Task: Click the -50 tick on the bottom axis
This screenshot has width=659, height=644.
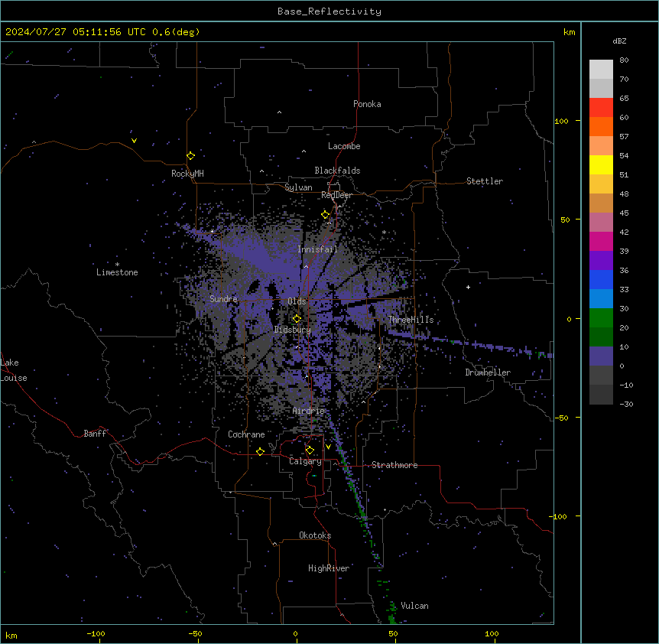Action: point(195,633)
